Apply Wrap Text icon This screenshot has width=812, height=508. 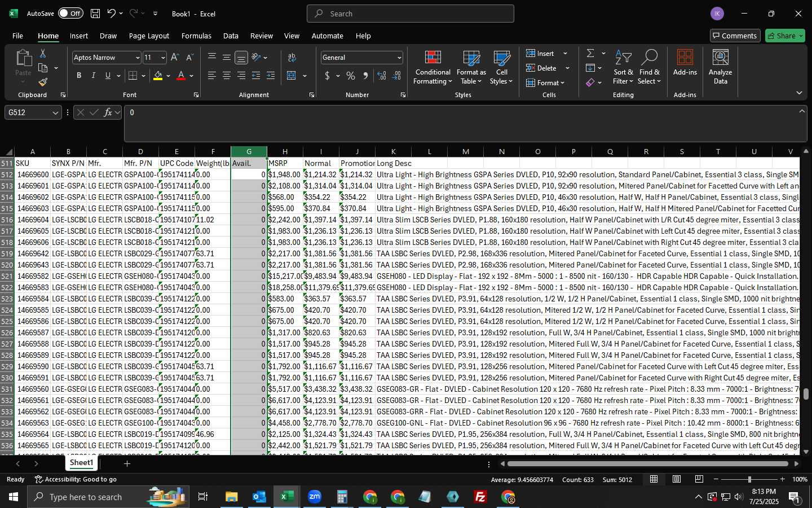pyautogui.click(x=292, y=58)
